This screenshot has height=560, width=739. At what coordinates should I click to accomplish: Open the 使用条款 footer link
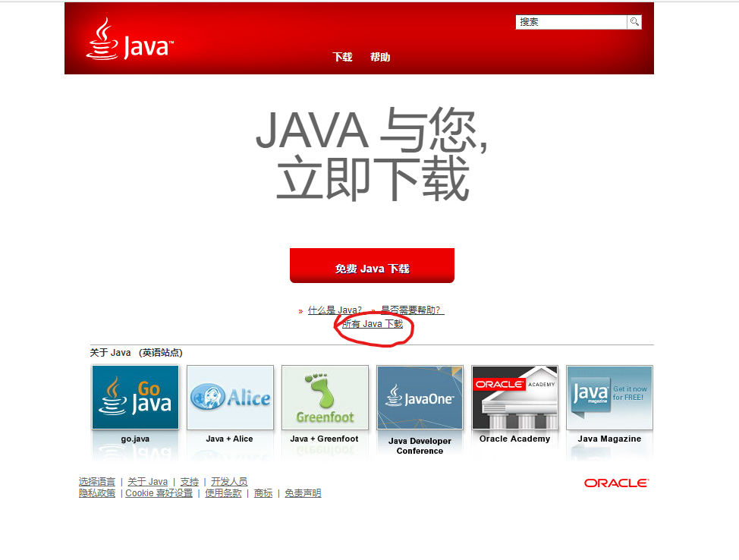pos(223,493)
